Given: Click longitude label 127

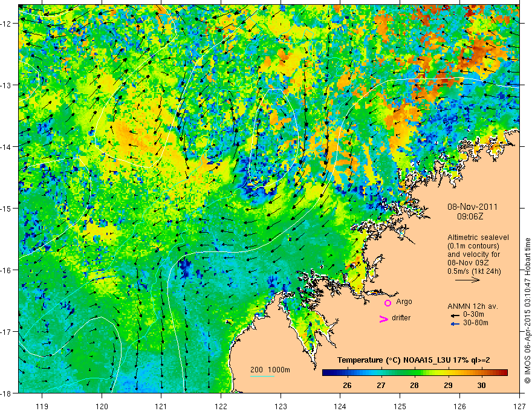Looking at the screenshot, I should pyautogui.click(x=519, y=407).
